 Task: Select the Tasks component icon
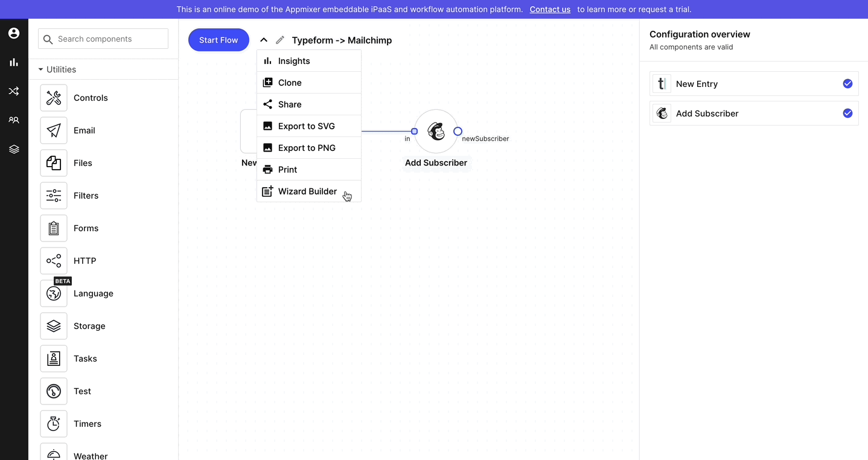[x=54, y=359]
